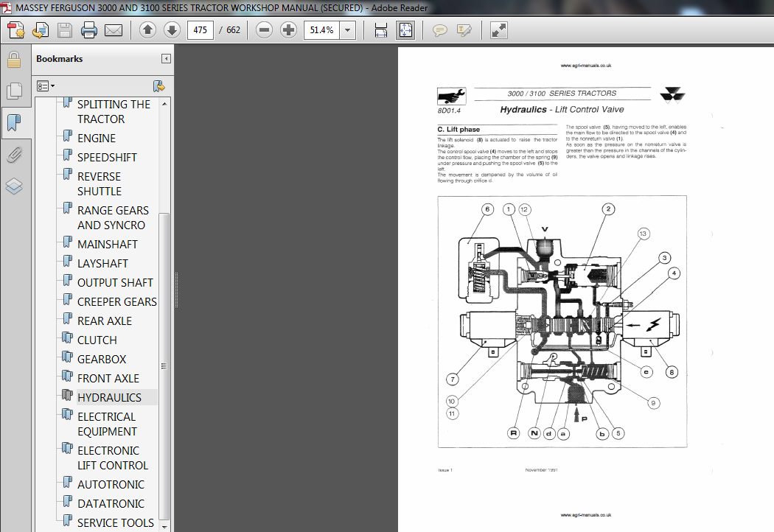Open the REVERSE SHUTTLE bookmark
Image resolution: width=774 pixels, height=532 pixels.
pyautogui.click(x=100, y=183)
